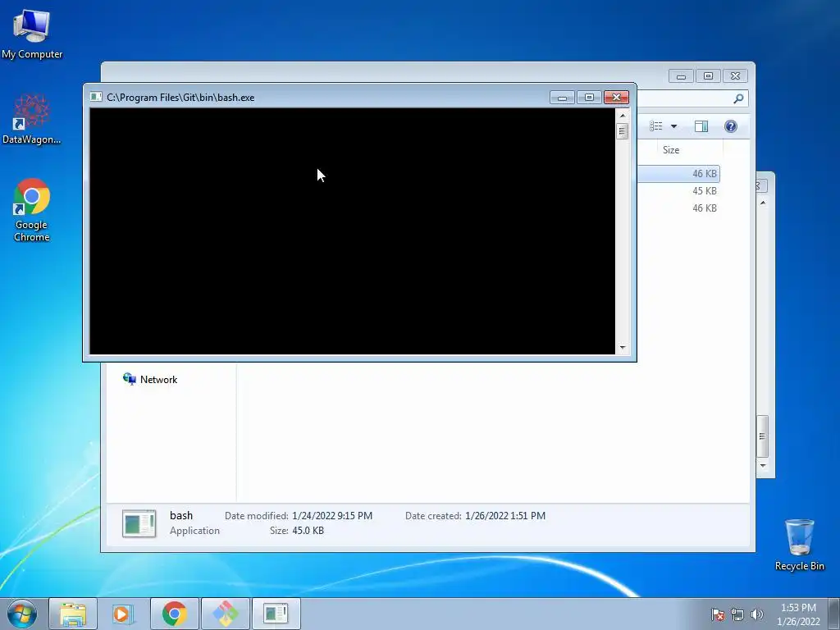Open My Computer desktop icon
Viewport: 840px width, 630px height.
[32, 33]
